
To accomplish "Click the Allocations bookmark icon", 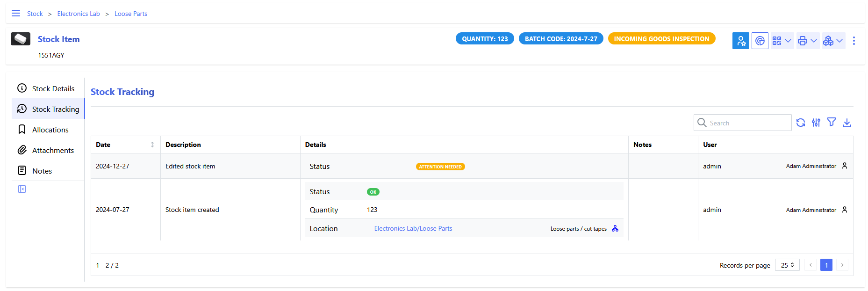I will click(x=22, y=129).
